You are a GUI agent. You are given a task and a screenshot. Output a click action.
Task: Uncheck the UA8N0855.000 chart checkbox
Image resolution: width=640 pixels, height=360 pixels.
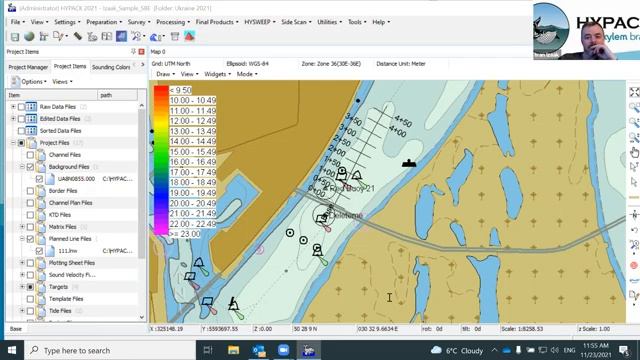click(x=39, y=179)
